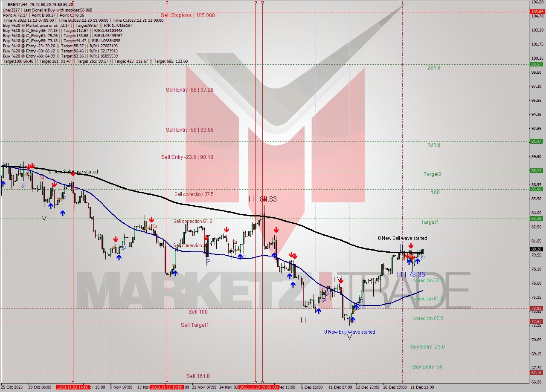Click the '30 Oct 06:00' time axis label
Screen dimensions: 546x392
click(40, 387)
